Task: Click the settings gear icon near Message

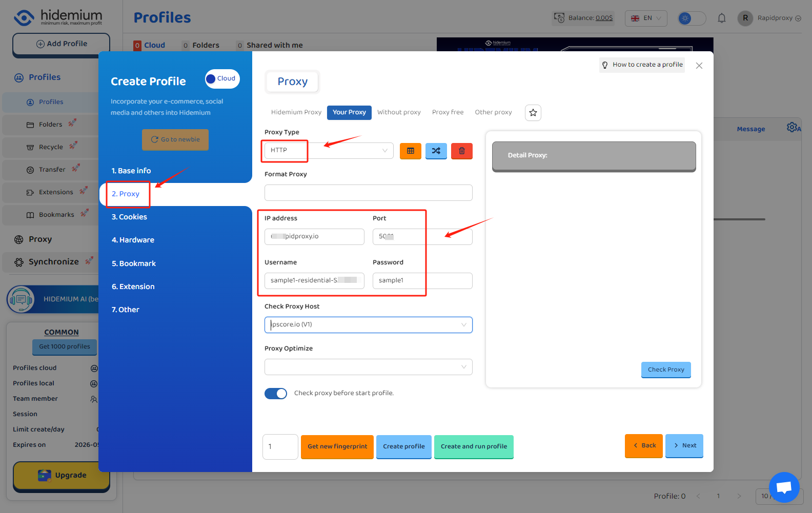Action: [793, 127]
